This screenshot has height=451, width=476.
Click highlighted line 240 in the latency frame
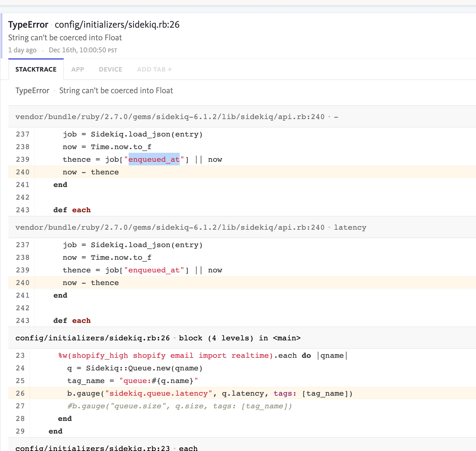click(242, 283)
